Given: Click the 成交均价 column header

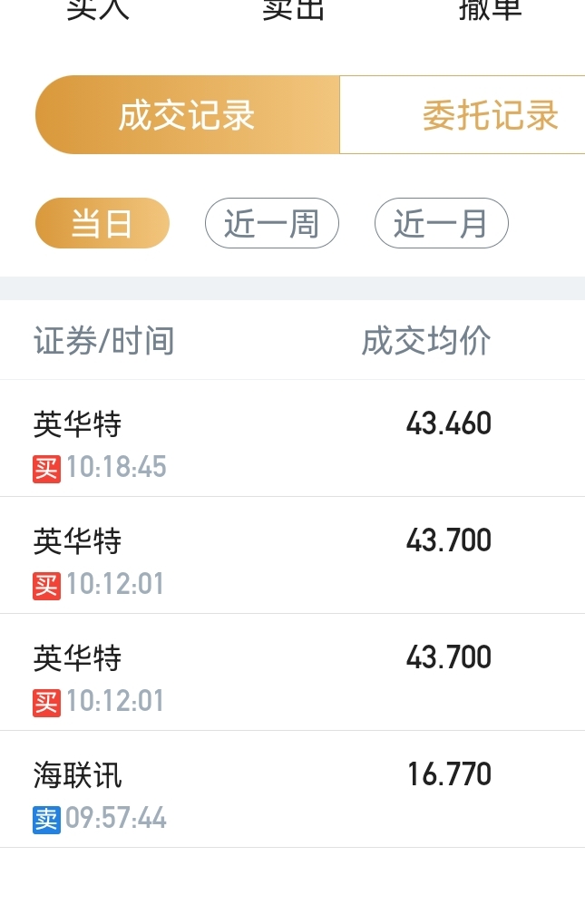Looking at the screenshot, I should (426, 341).
